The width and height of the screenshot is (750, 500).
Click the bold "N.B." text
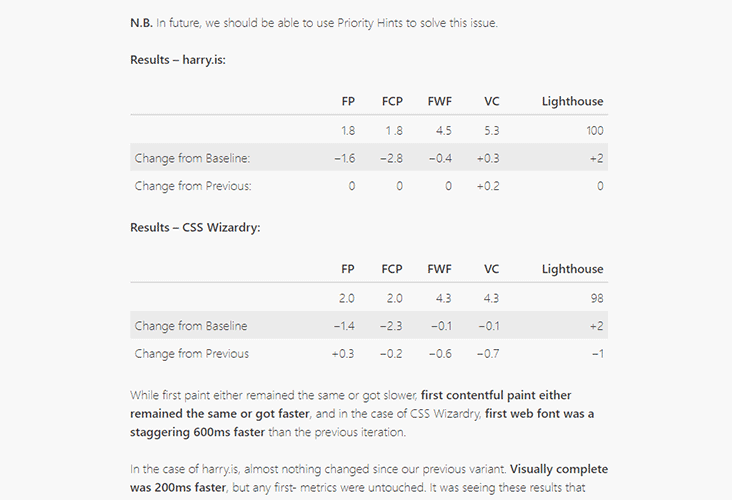point(141,23)
